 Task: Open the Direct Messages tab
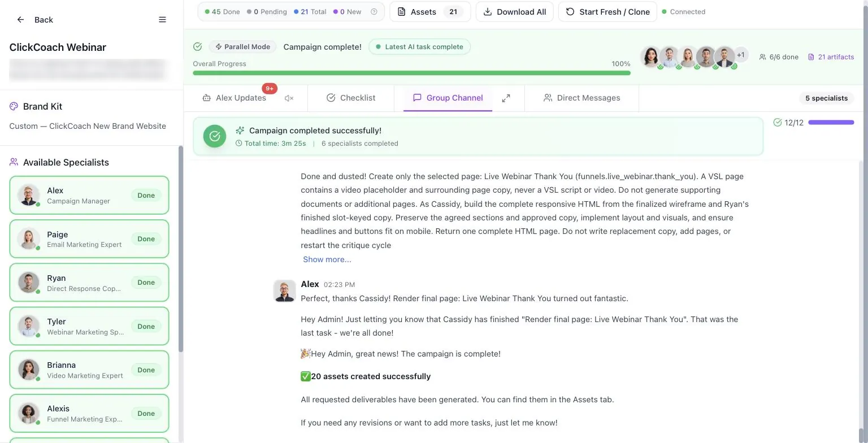[x=581, y=98]
